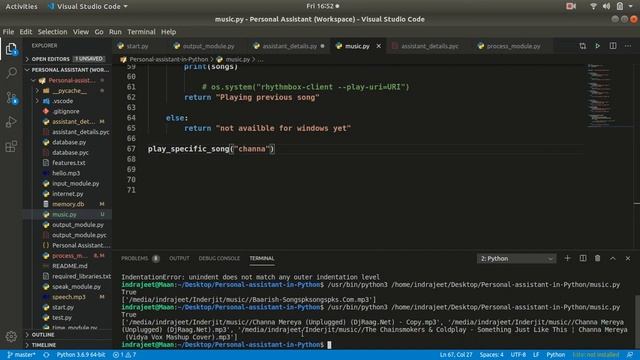Image resolution: width=640 pixels, height=360 pixels.
Task: Change language mode via Python status item
Action: pos(556,355)
